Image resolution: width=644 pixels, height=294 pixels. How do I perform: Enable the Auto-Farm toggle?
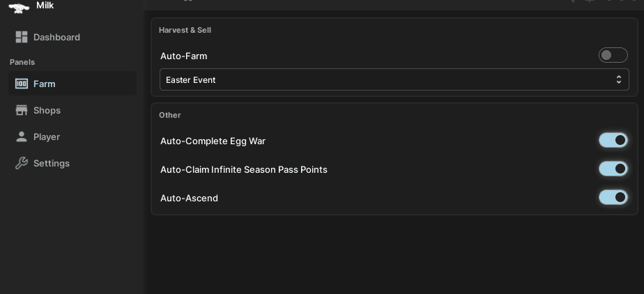[x=613, y=55]
